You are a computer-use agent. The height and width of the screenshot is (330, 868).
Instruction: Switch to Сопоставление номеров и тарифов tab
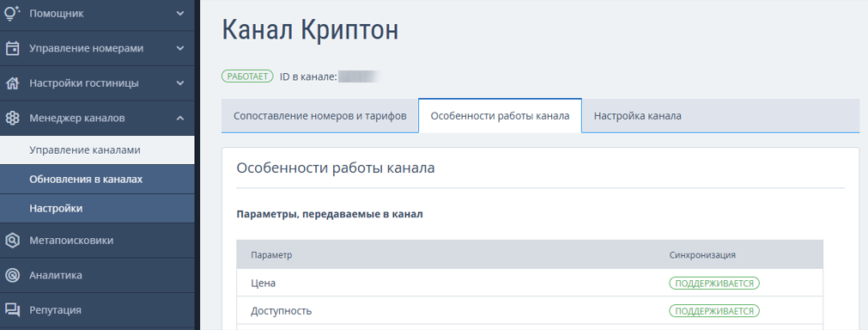coord(320,116)
